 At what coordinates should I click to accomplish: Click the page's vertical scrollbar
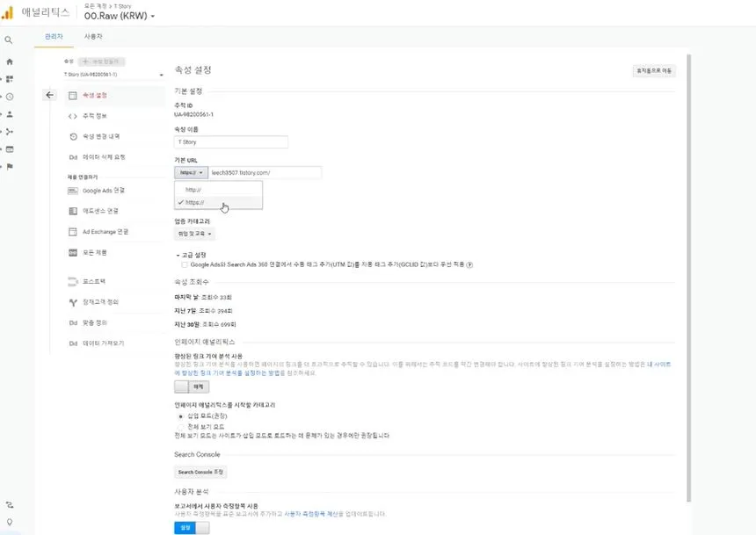(688, 278)
